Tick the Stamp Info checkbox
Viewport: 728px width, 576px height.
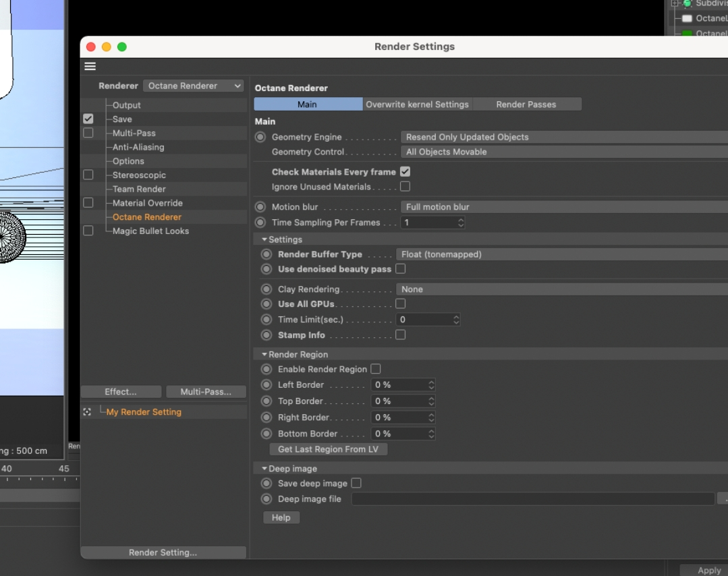(x=401, y=335)
